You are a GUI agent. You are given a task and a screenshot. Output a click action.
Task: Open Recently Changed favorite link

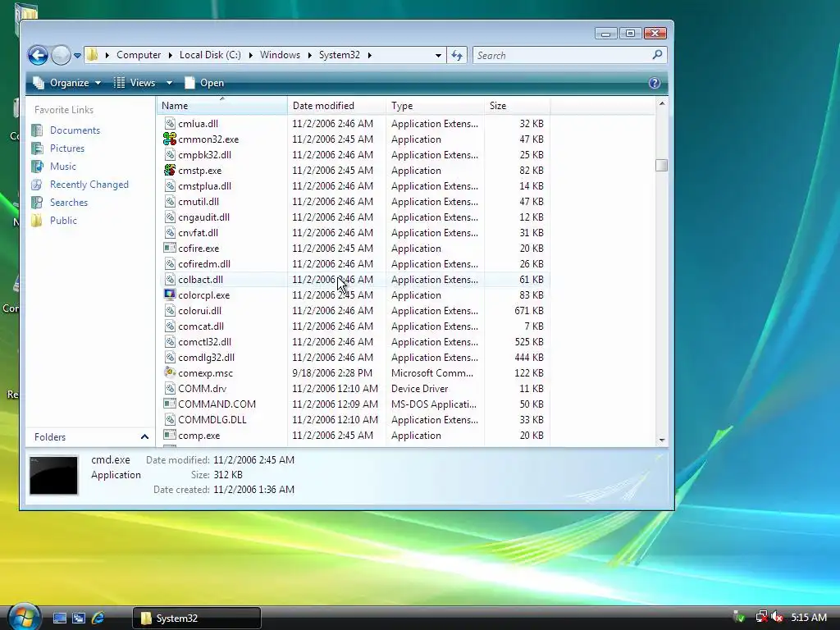pyautogui.click(x=89, y=185)
